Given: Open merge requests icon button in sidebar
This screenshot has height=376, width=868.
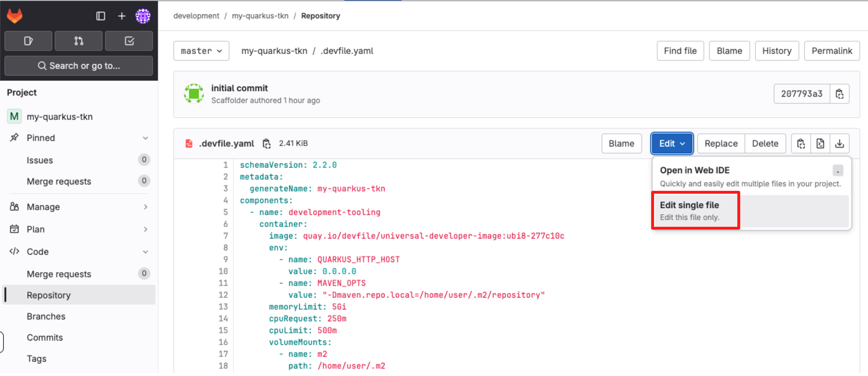Looking at the screenshot, I should click(79, 41).
